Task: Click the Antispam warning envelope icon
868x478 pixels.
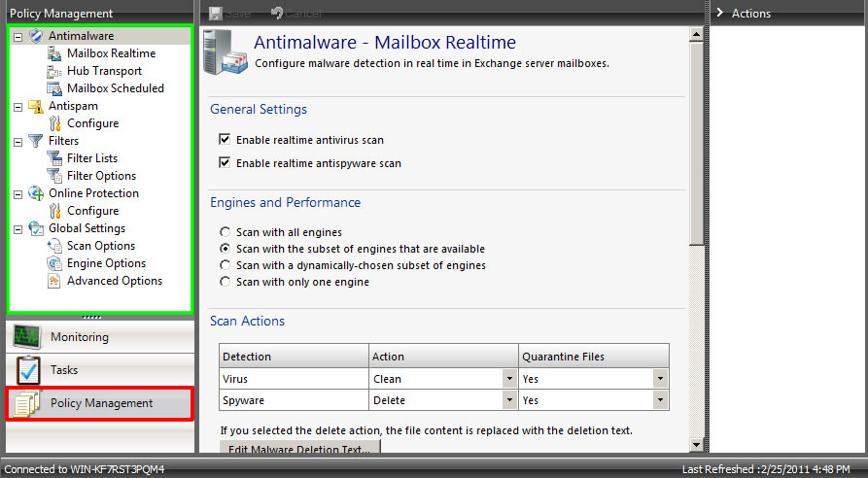Action: point(36,106)
